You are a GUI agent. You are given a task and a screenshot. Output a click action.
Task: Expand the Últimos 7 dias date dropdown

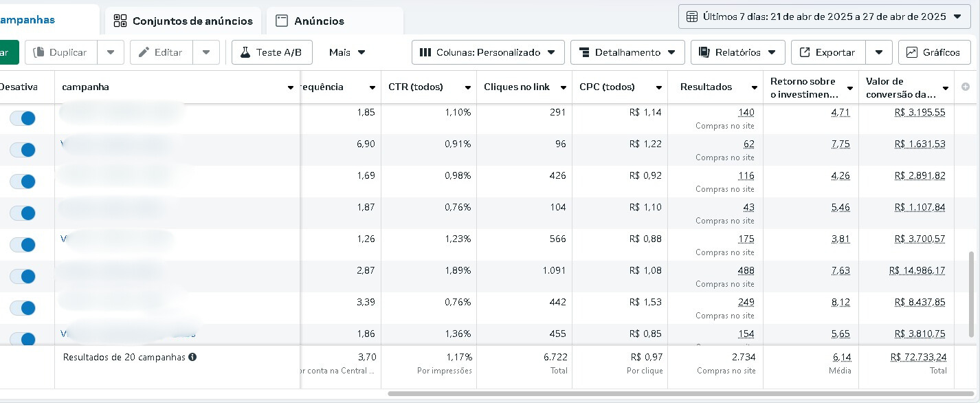(x=825, y=17)
